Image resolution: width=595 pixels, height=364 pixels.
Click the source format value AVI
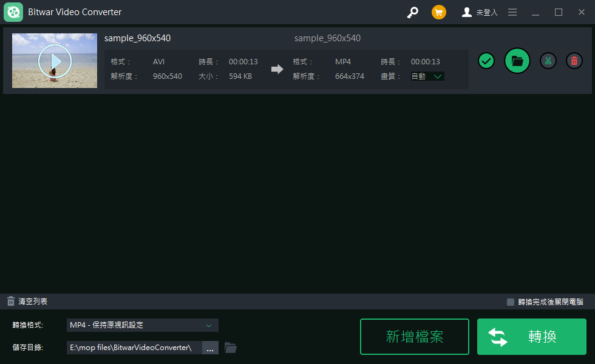[158, 62]
